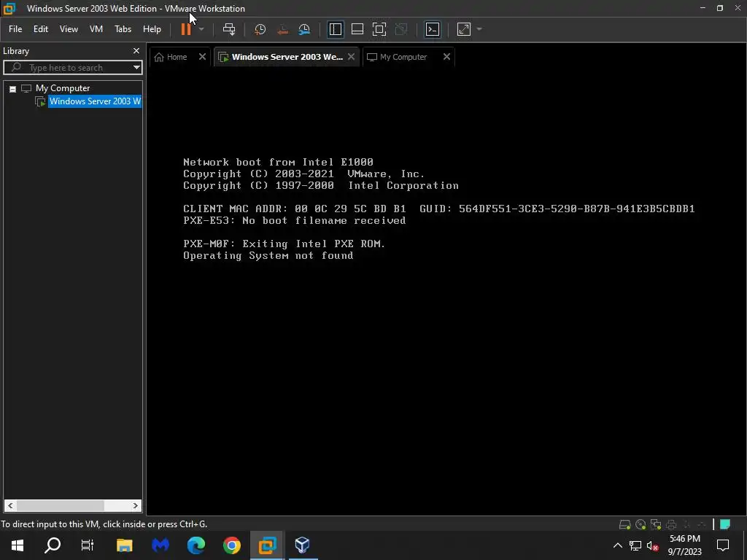Open the power options dropdown arrow
The image size is (747, 560).
pyautogui.click(x=201, y=29)
